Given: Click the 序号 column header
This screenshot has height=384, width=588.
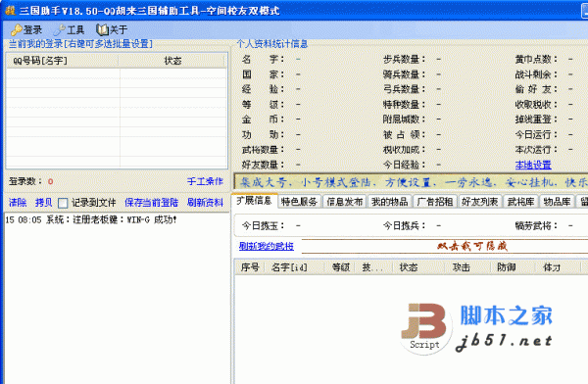Looking at the screenshot, I should 250,267.
